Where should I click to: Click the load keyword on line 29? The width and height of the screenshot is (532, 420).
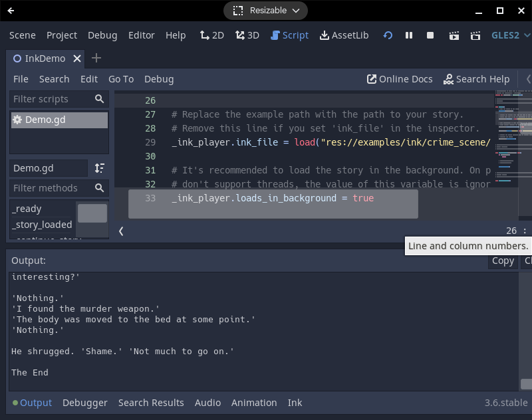coord(305,142)
